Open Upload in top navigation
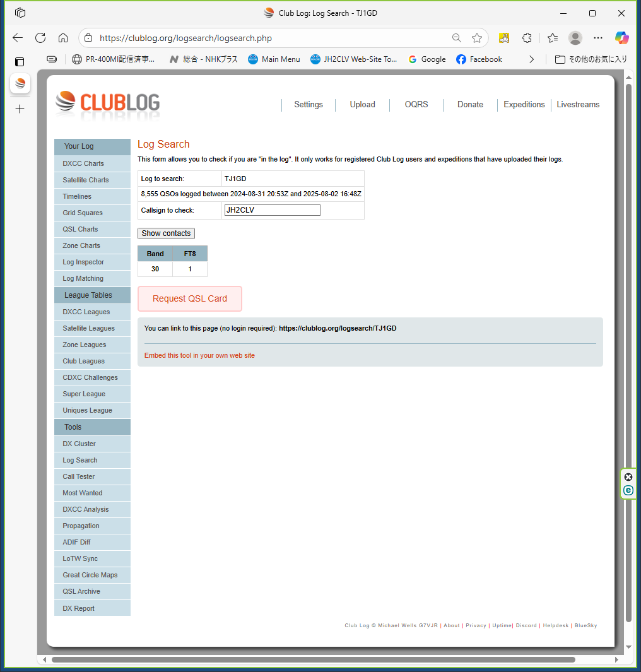Screen dimensions: 641x672 [x=363, y=105]
